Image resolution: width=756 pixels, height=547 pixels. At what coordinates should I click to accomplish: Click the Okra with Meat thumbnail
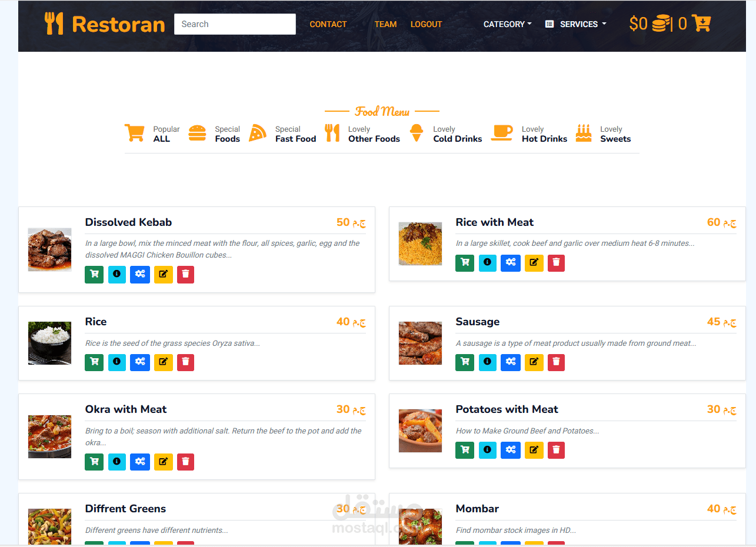[49, 436]
